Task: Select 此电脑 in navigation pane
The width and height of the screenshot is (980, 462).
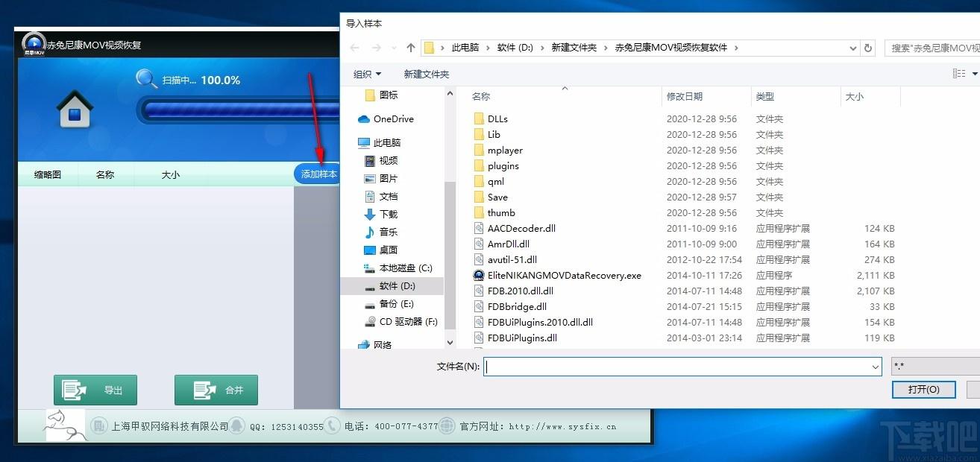Action: point(380,142)
